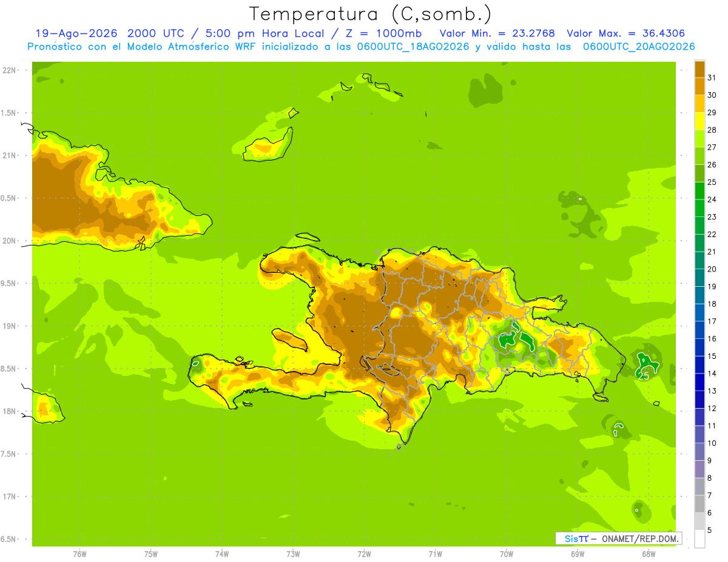728x562 pixels.
Task: Click the "69W" longitude axis label
Action: pyautogui.click(x=578, y=554)
